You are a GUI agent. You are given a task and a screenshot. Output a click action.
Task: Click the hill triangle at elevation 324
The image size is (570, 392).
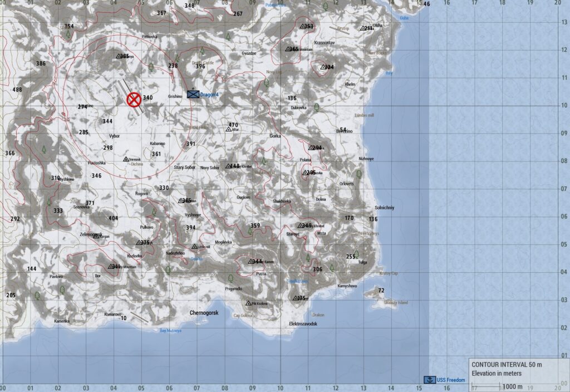(323, 67)
